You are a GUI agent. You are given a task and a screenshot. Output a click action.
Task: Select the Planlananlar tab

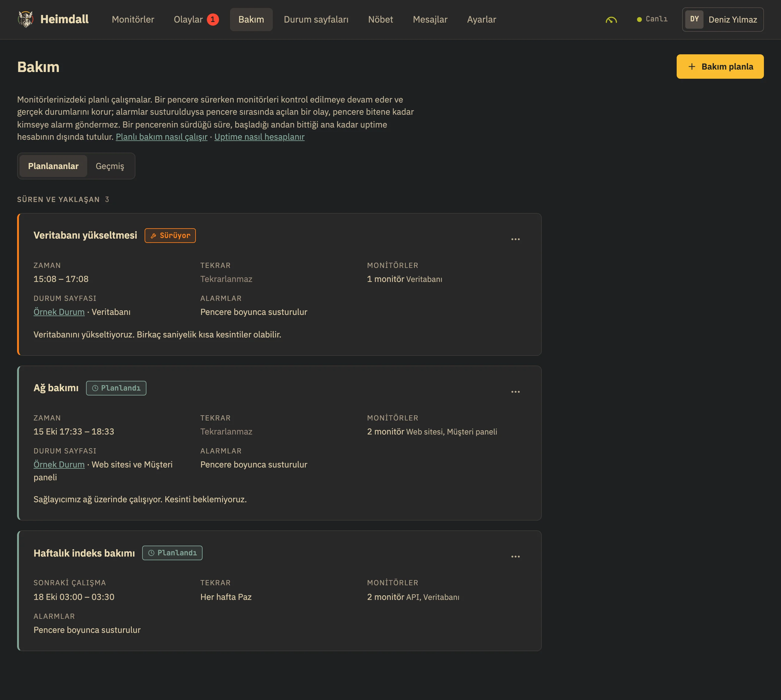[53, 166]
